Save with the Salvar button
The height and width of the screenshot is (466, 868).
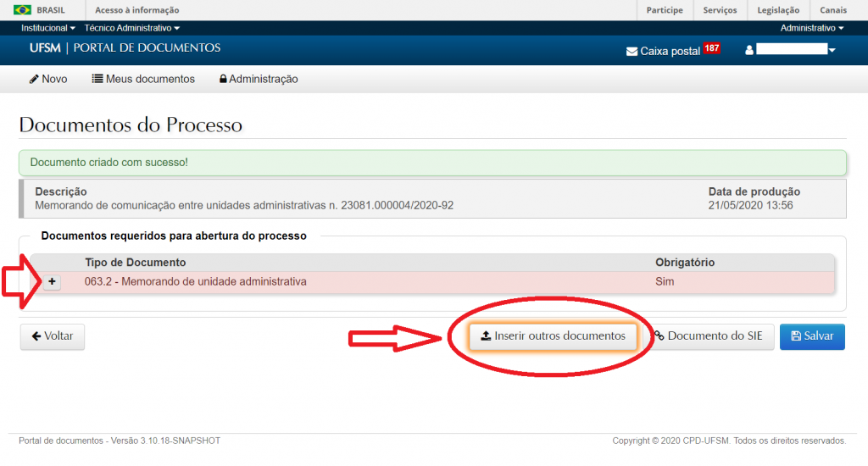tap(812, 336)
